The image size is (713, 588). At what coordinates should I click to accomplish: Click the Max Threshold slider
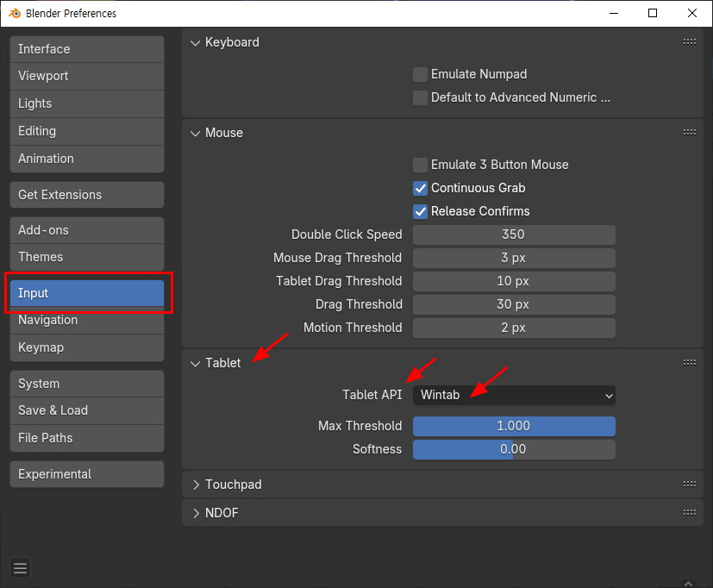(x=514, y=426)
